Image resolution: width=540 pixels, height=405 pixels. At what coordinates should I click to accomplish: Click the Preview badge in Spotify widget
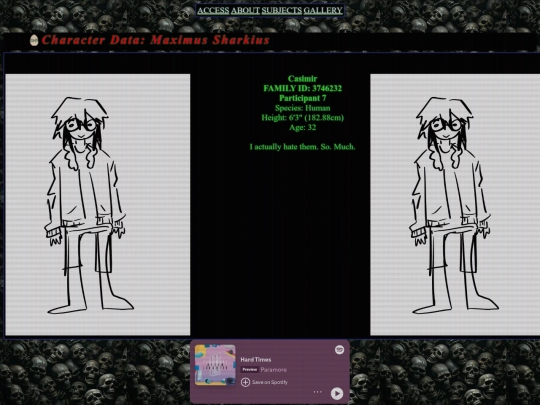click(x=250, y=370)
